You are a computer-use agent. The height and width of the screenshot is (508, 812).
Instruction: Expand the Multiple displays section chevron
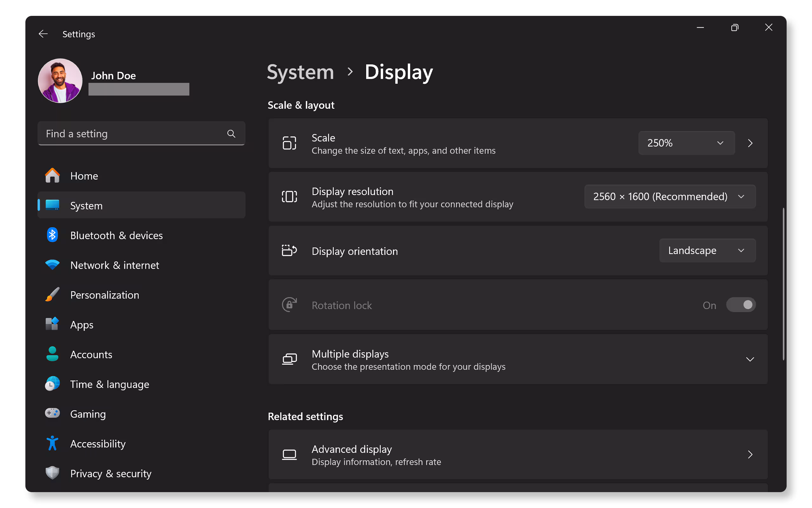coord(750,359)
